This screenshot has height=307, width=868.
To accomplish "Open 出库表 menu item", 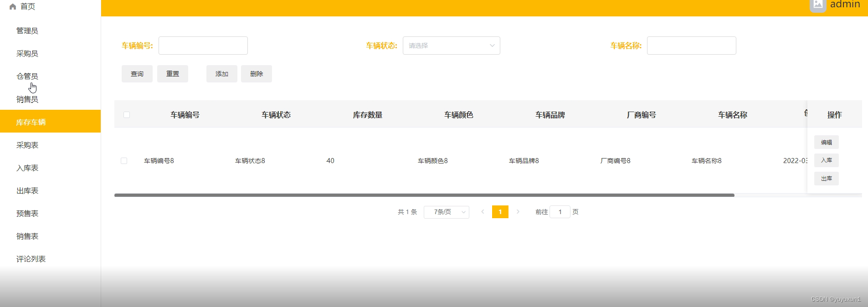I will (50, 190).
